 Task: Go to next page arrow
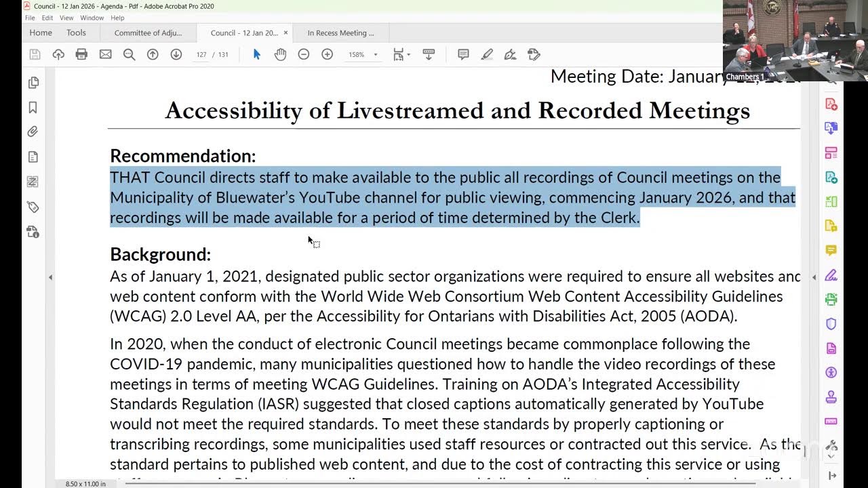coord(176,54)
